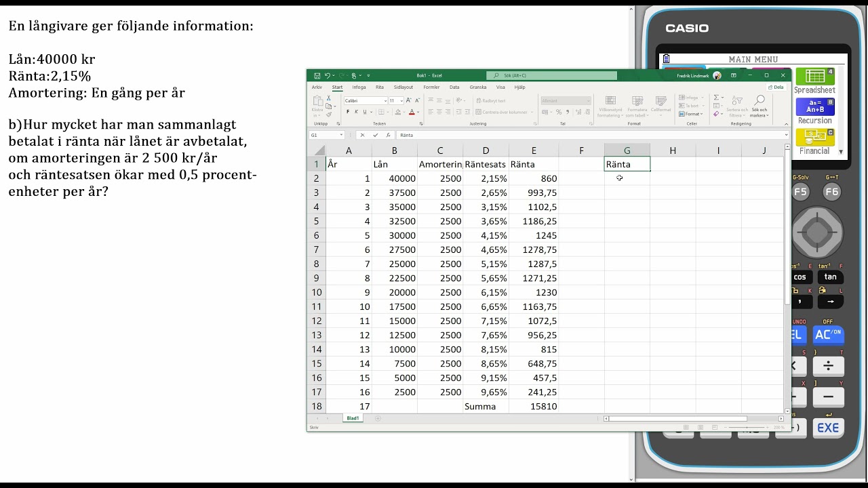The width and height of the screenshot is (868, 488).
Task: Insert function using the fx button
Action: pyautogui.click(x=388, y=135)
